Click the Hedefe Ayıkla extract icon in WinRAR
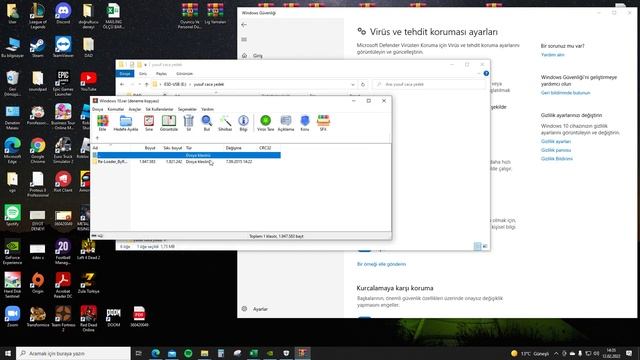 tap(126, 122)
